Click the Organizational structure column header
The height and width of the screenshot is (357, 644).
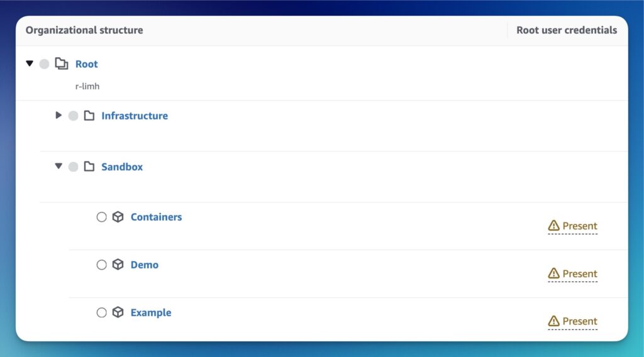[84, 30]
